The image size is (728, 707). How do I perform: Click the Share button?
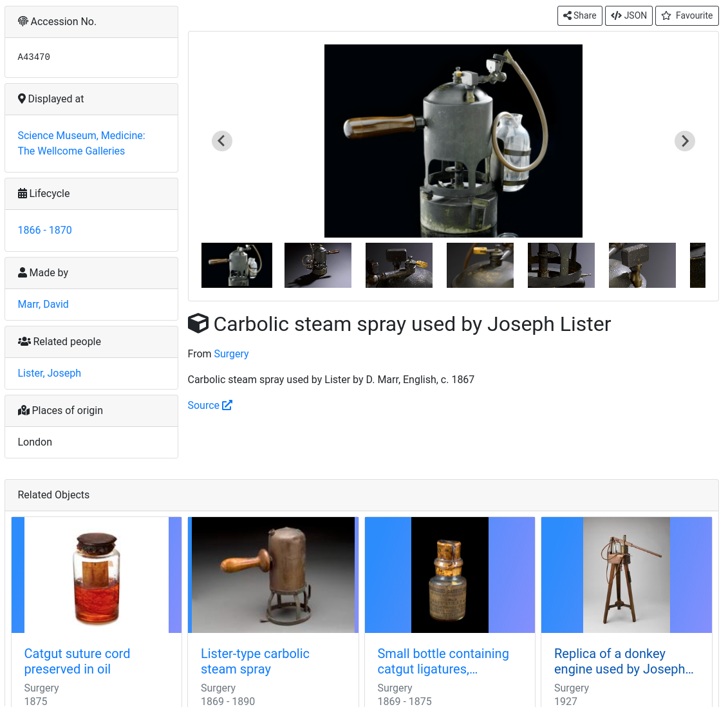[579, 16]
